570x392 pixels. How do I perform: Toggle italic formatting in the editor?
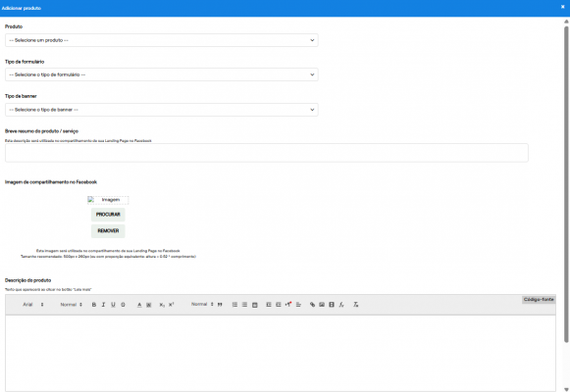103,305
